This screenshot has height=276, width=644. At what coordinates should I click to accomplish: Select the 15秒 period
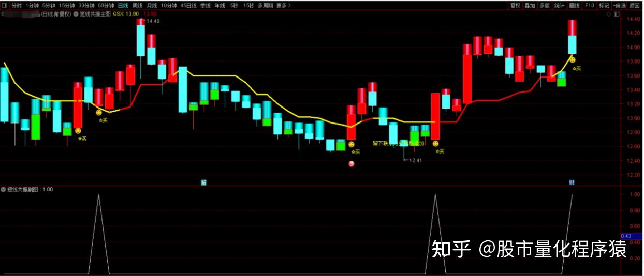click(x=248, y=6)
